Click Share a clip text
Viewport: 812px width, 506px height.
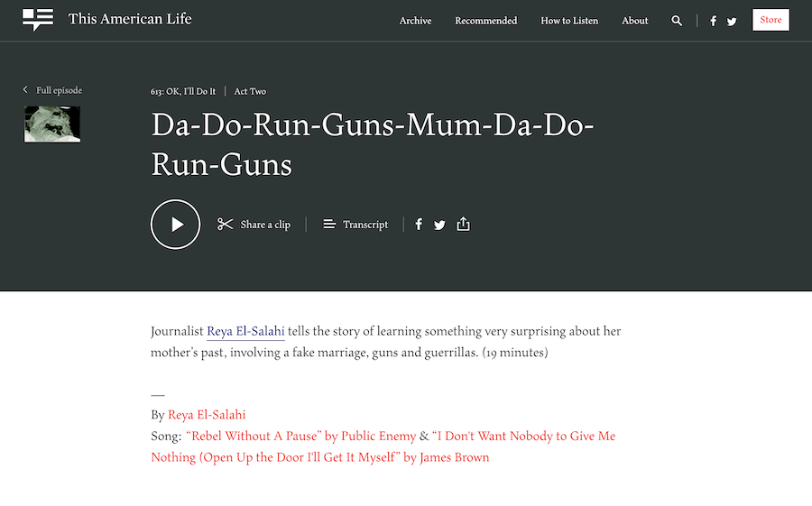265,225
